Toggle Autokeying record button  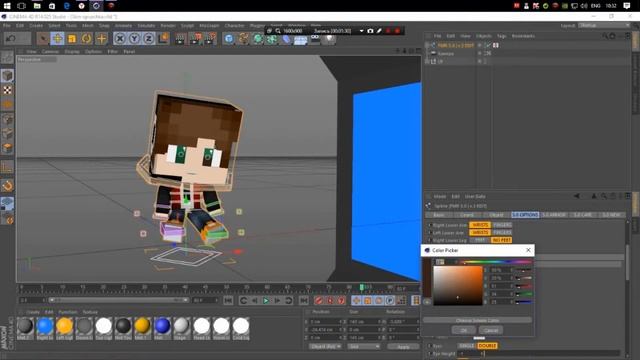tap(330, 300)
